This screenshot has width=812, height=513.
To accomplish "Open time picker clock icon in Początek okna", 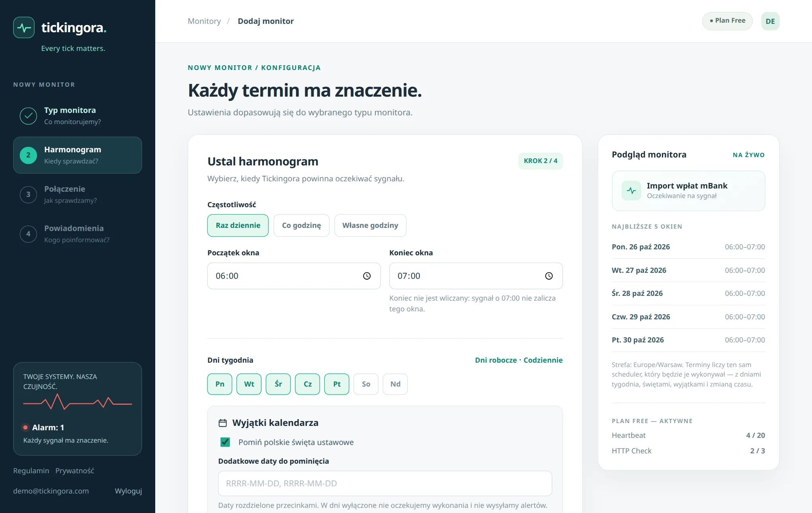I will (367, 276).
